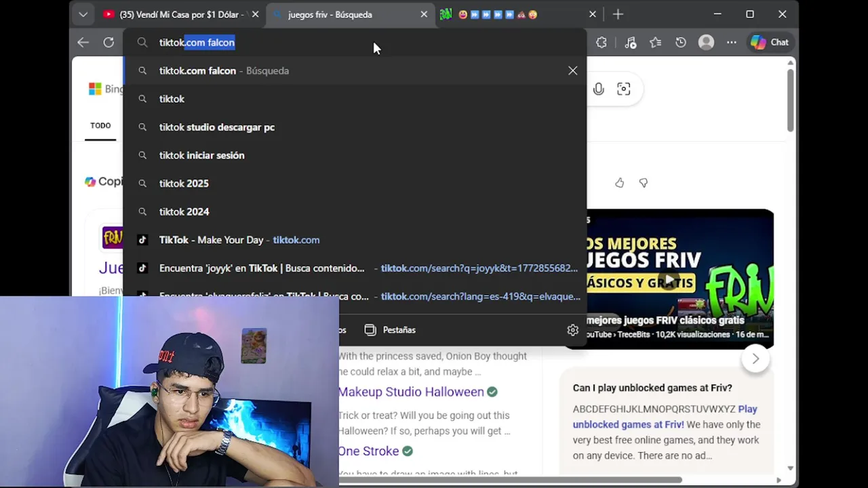The width and height of the screenshot is (868, 488).
Task: Open Favorites star toolbar icon
Action: click(655, 42)
